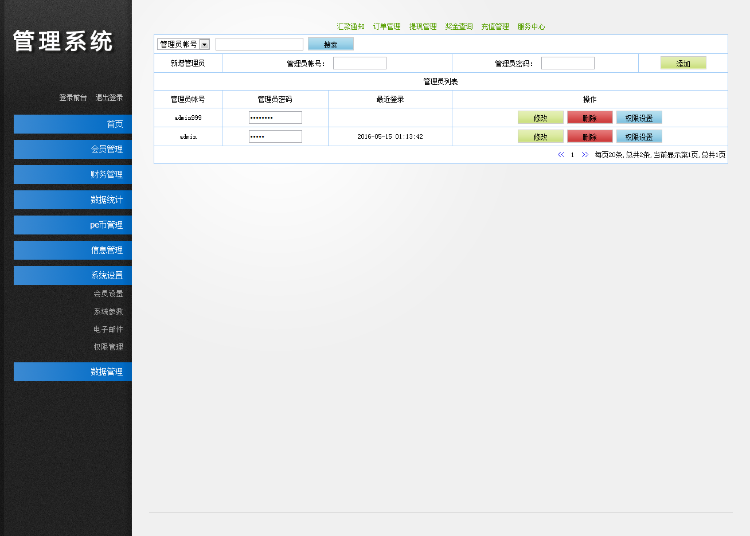Click red 删除 button for admin row

tap(589, 136)
